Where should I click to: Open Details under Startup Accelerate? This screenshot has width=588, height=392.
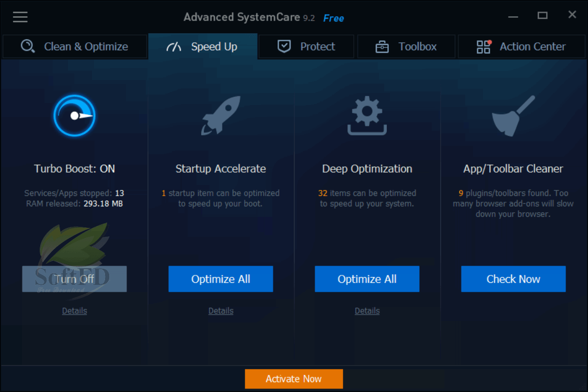coord(221,310)
